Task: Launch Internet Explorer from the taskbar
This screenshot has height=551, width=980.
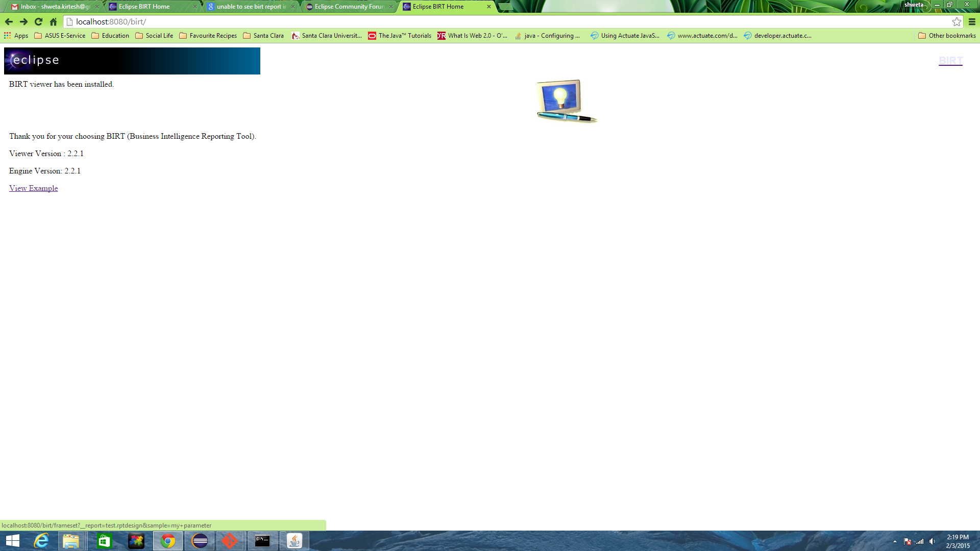Action: pos(41,541)
